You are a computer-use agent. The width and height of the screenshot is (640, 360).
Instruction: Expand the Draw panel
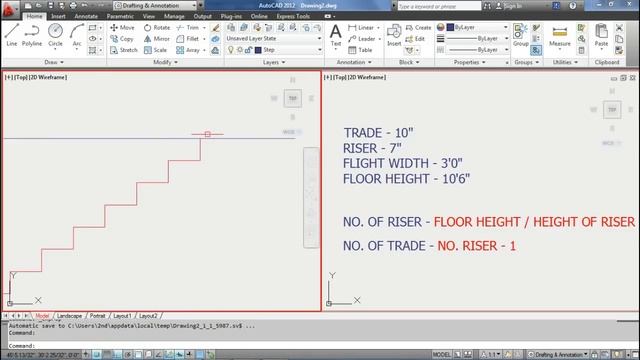(x=54, y=62)
